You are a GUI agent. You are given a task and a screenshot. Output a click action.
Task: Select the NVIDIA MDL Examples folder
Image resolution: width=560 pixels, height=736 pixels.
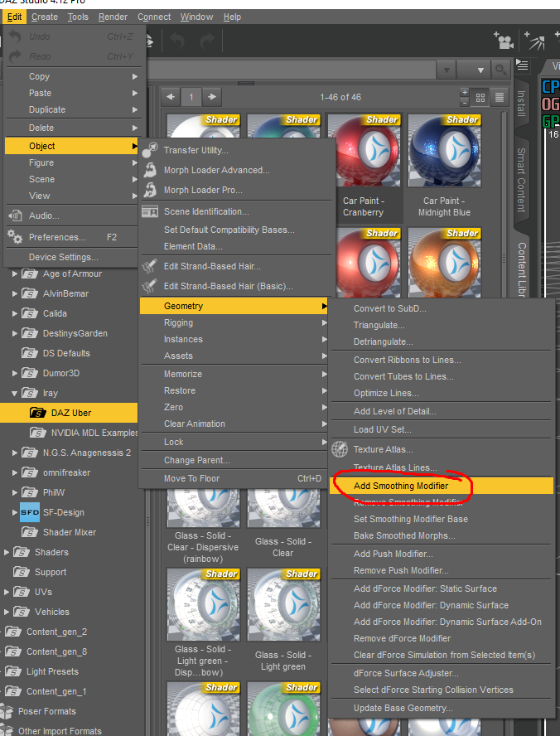tap(84, 433)
